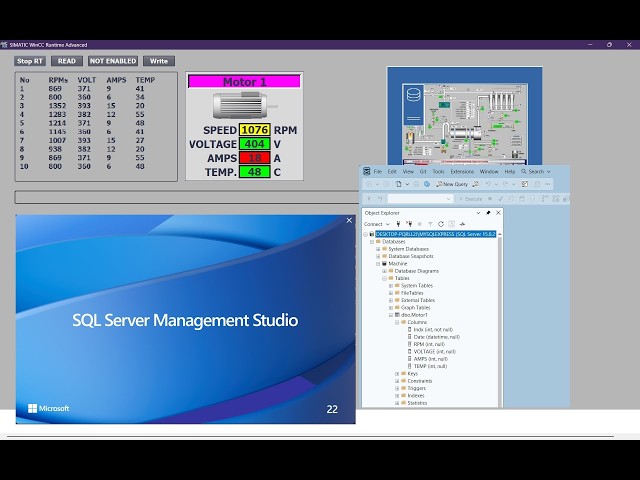The image size is (640, 480).
Task: Click the SSMS application logo icon
Action: pos(367,171)
